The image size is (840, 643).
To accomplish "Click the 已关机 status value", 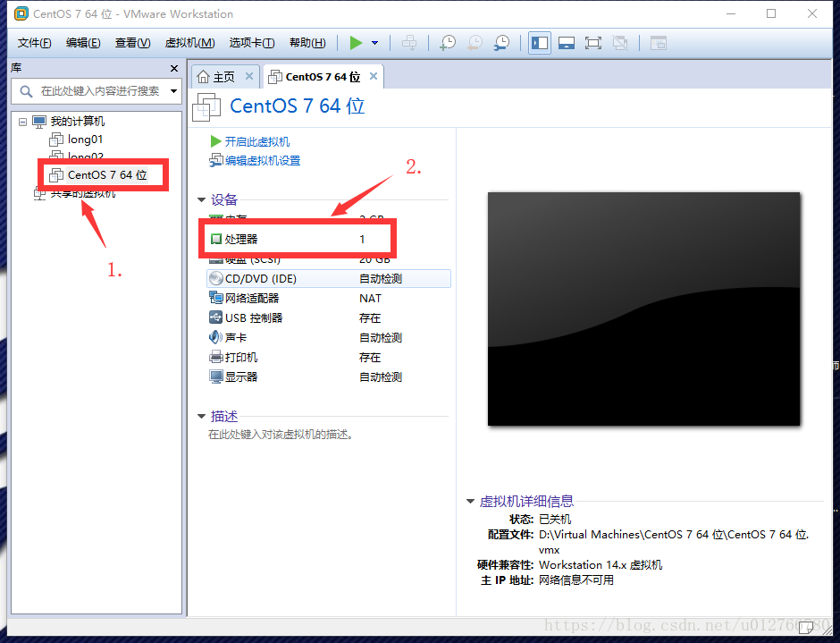I will pyautogui.click(x=555, y=519).
